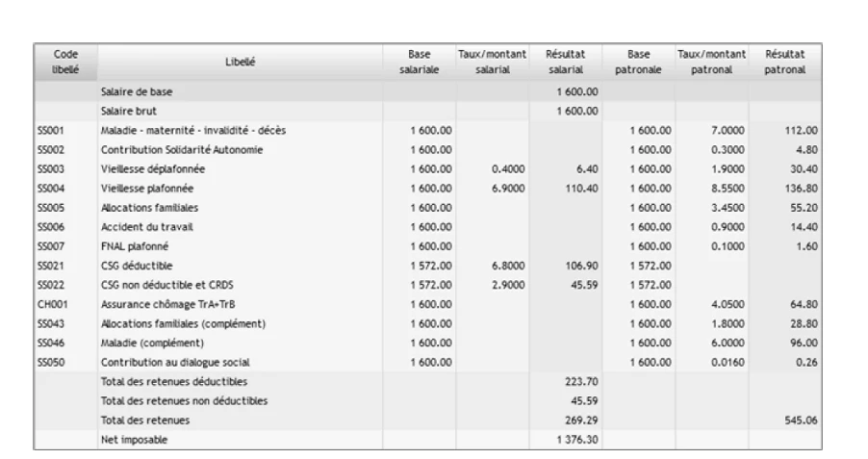Select code cell SS002

(x=50, y=150)
